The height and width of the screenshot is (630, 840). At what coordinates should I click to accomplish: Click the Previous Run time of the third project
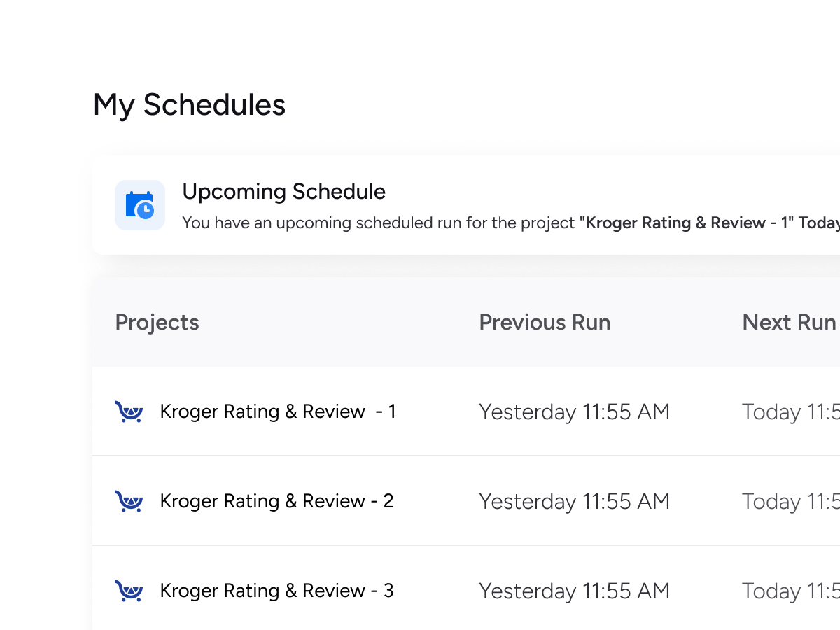coord(574,591)
